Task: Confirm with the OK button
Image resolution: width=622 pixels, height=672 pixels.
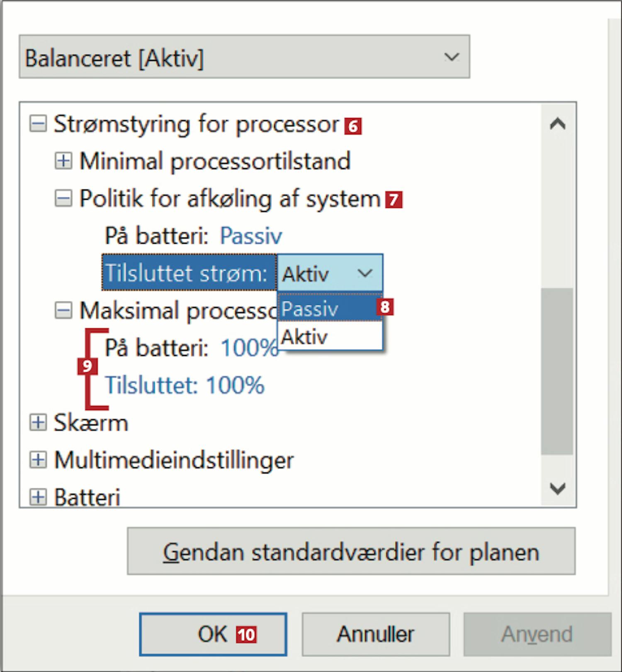Action: tap(213, 634)
